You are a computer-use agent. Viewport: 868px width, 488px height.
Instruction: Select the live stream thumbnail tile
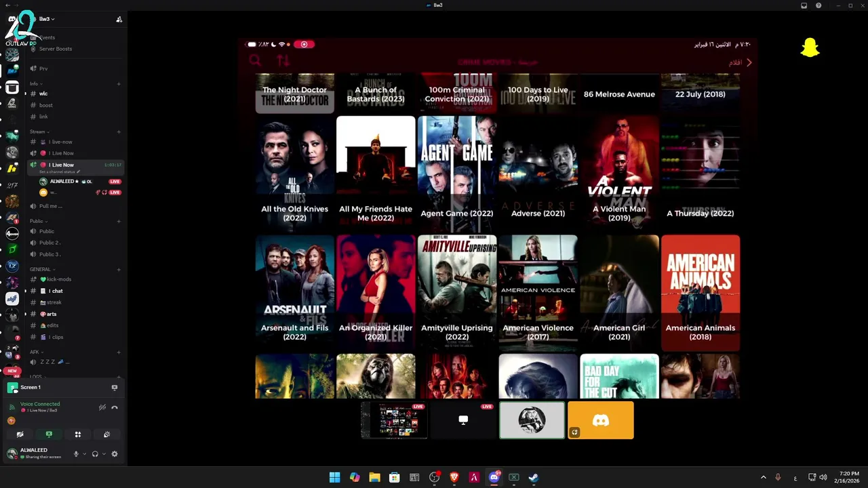click(x=395, y=420)
